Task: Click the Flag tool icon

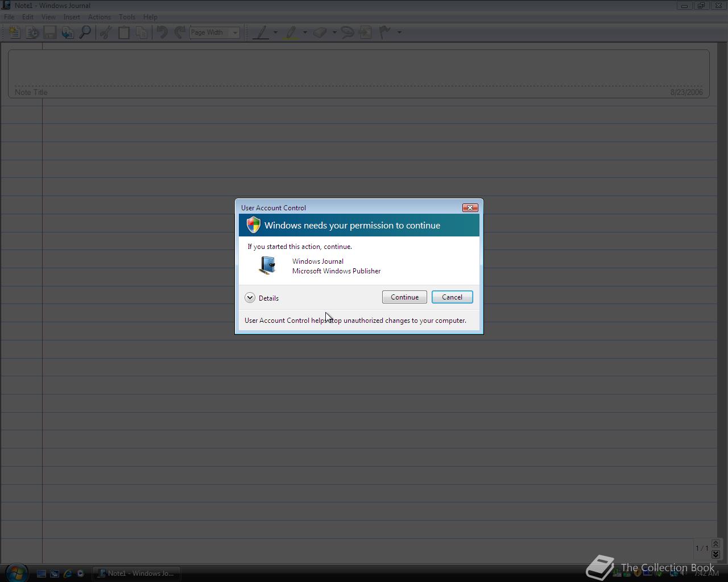Action: coord(385,32)
